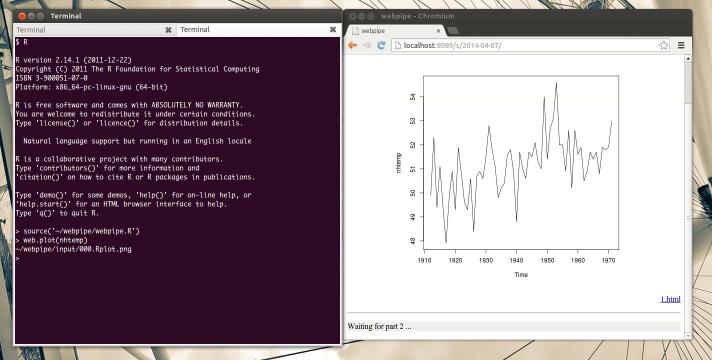Click the 'nhtemp' y-axis label

point(399,163)
